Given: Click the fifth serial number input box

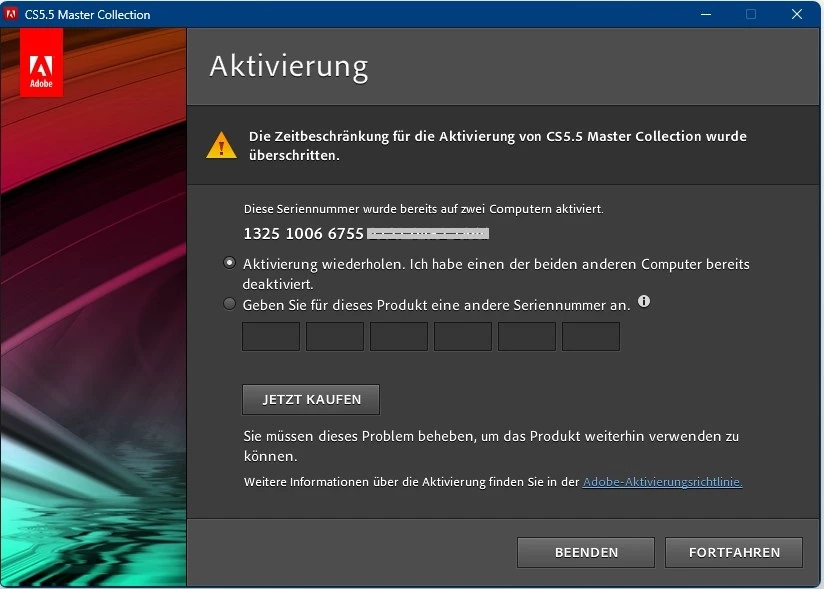Looking at the screenshot, I should click(527, 336).
